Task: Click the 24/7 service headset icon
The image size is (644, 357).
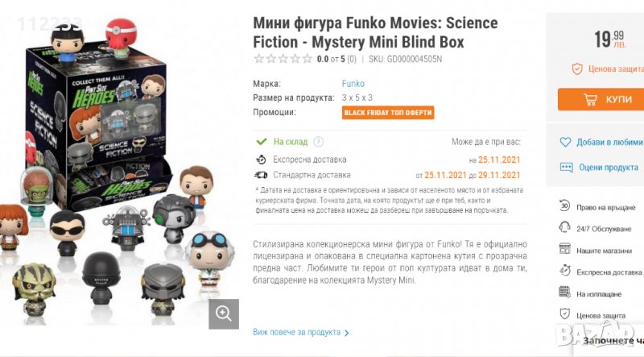Action: tap(564, 228)
